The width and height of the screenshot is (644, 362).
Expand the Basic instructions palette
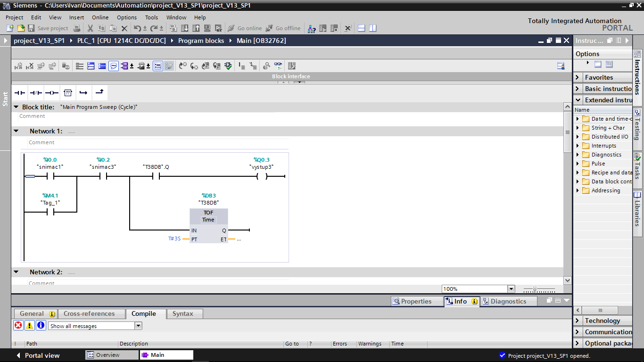coord(578,89)
